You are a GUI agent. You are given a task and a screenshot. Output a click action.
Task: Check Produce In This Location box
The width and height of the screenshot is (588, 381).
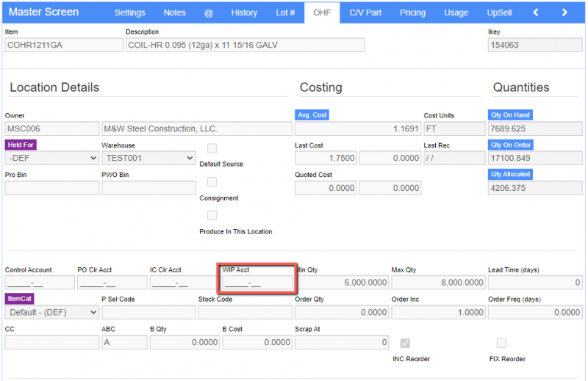(x=212, y=216)
